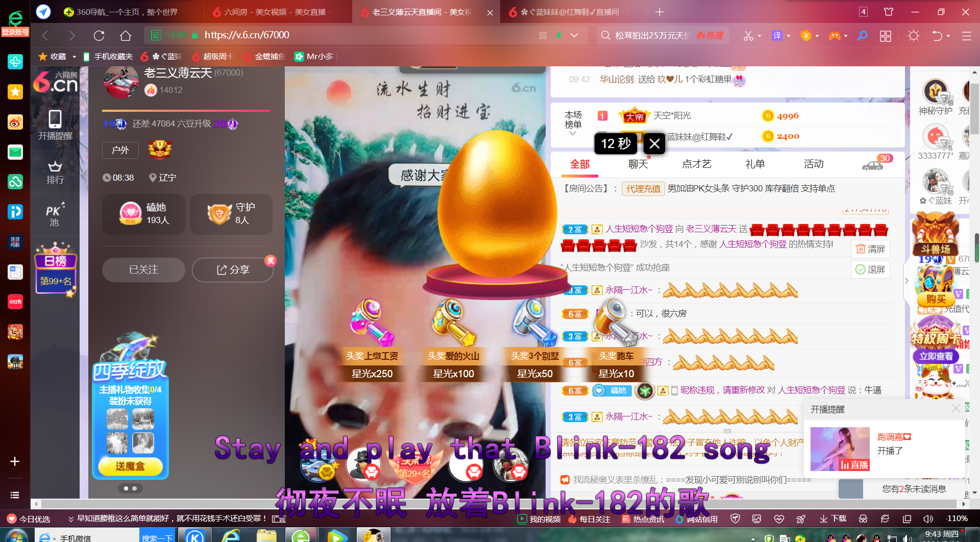980x542 pixels.
Task: Open the browser hamburger main menu
Action: 966,36
